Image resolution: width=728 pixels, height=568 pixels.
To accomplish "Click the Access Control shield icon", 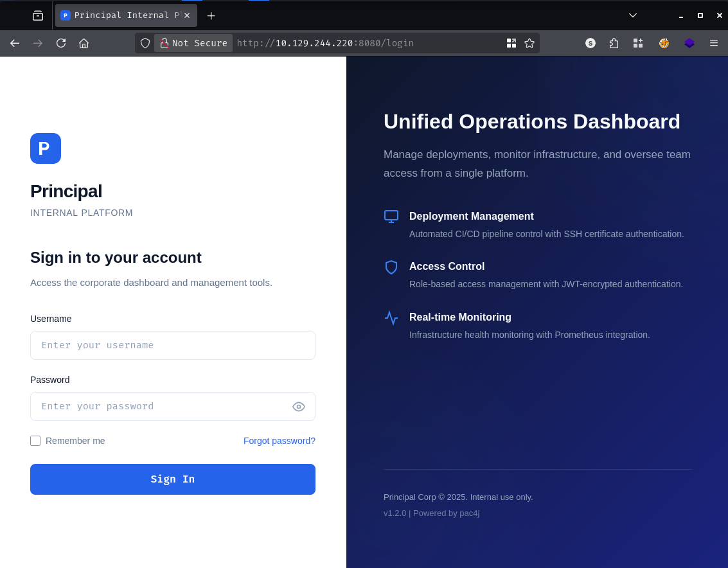I will (x=391, y=267).
